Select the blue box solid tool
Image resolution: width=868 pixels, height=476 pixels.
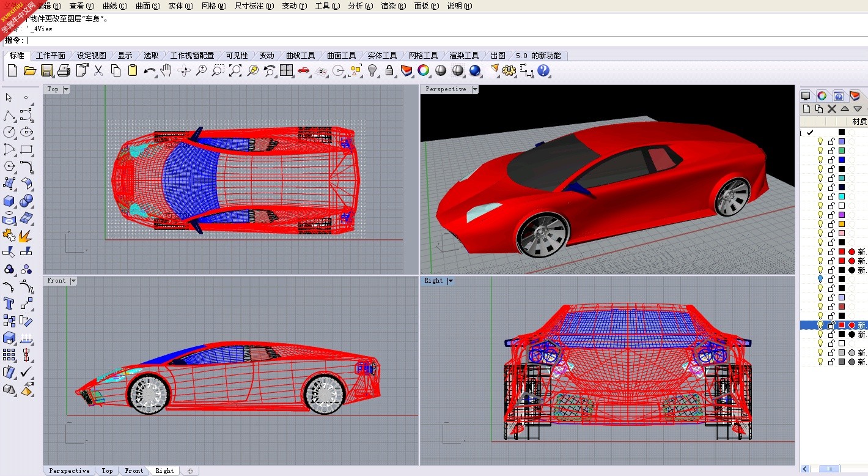(9, 201)
